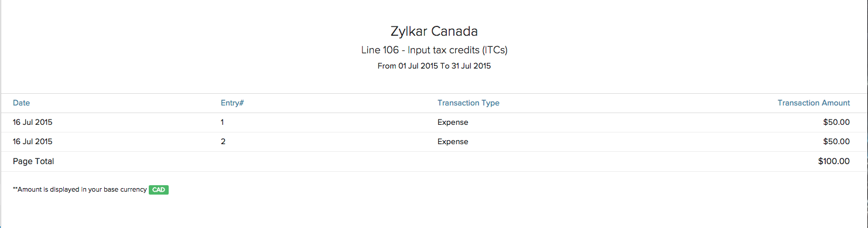Screen dimensions: 868x228
Task: Click the first row's 16 Jul 2015 date
Action: point(33,122)
